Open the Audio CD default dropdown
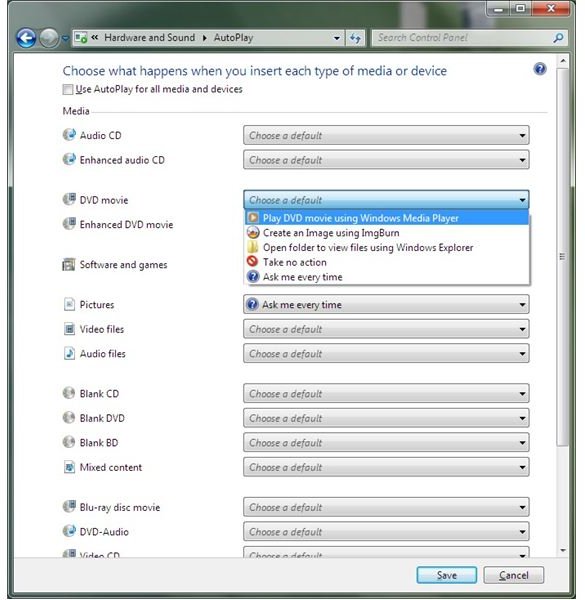Screen dimensions: 585x600 pyautogui.click(x=386, y=135)
